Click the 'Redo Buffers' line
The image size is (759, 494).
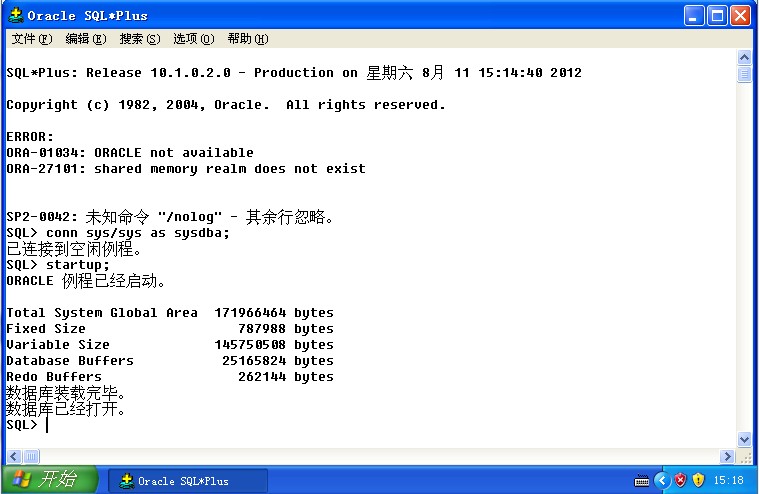click(170, 377)
